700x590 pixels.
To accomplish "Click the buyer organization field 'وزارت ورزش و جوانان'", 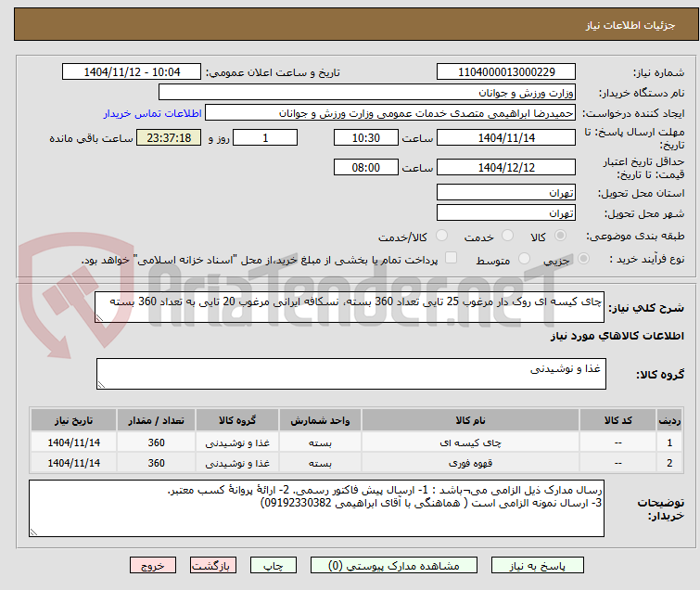I will click(x=367, y=93).
